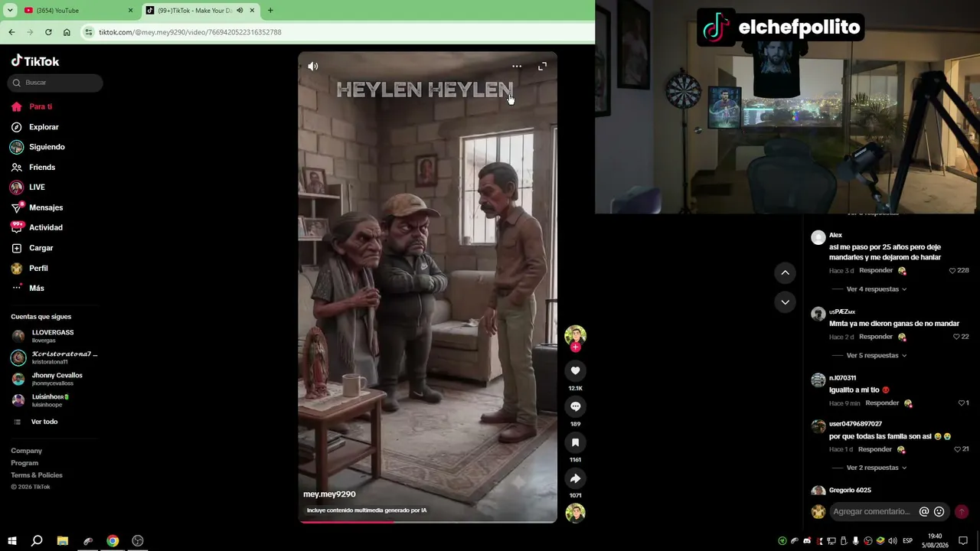Image resolution: width=980 pixels, height=551 pixels.
Task: Enter fullscreen on the TikTok video
Action: 542,67
